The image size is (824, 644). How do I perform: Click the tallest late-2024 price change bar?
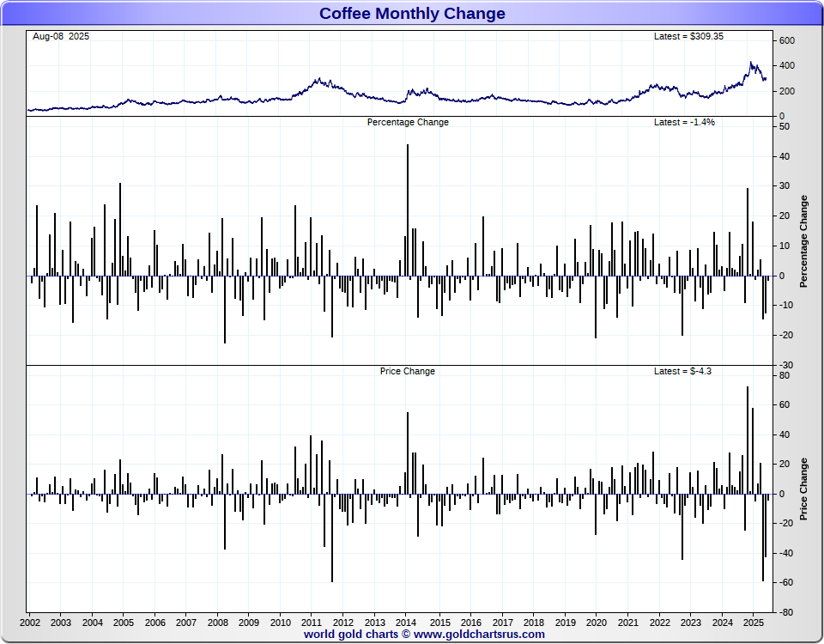coord(748,440)
